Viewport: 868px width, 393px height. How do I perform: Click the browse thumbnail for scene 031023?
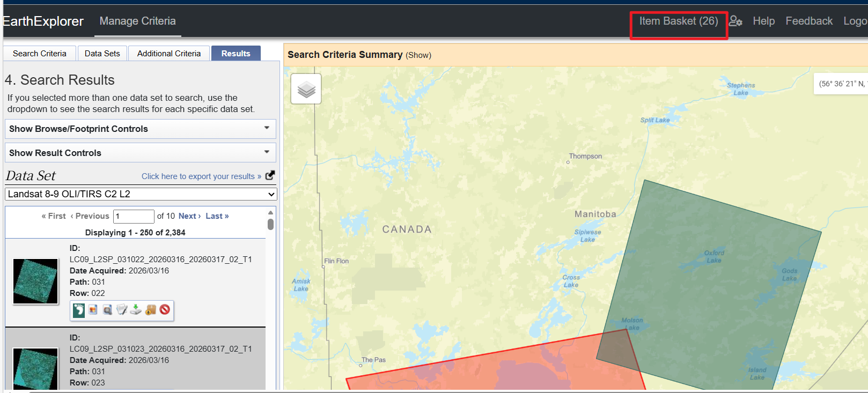click(x=35, y=369)
